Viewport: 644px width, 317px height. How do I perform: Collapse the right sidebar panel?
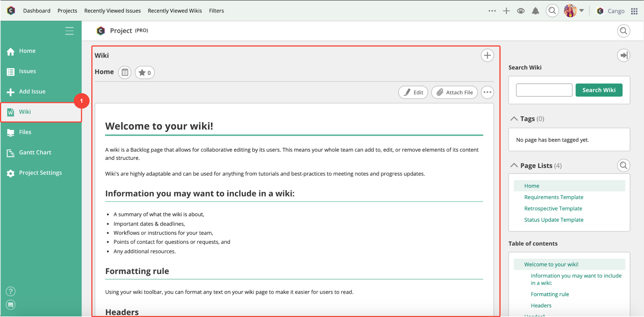(x=623, y=55)
